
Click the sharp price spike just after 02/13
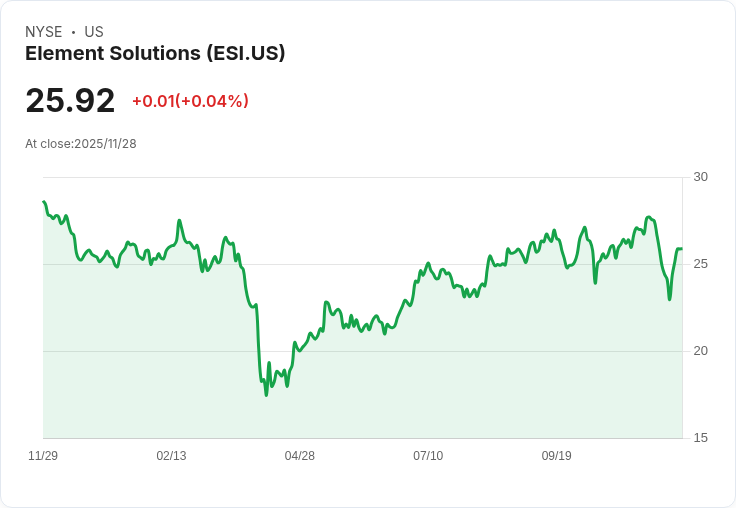[179, 220]
